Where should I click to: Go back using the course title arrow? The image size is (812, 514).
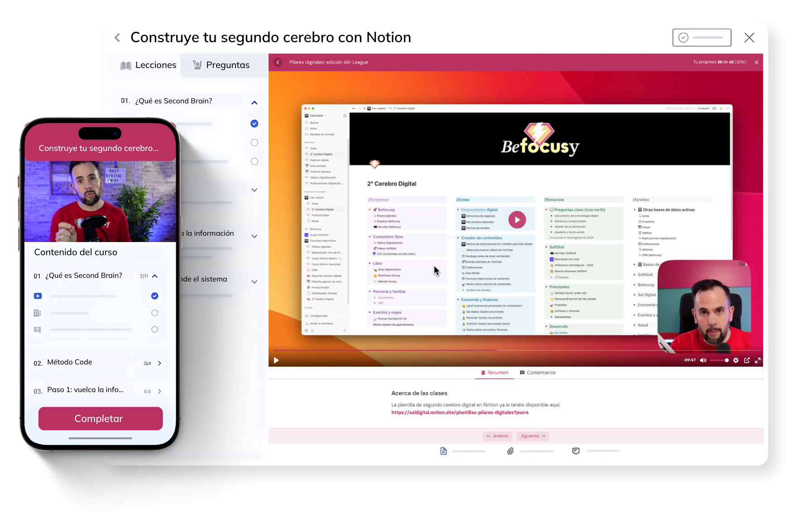[x=117, y=38]
